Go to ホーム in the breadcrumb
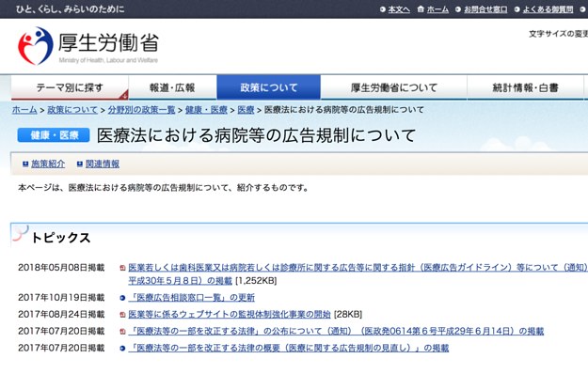The image size is (588, 390). click(x=24, y=110)
